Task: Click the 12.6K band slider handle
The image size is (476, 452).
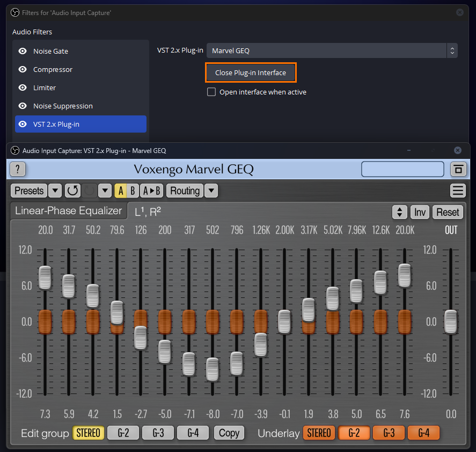Action: [x=380, y=282]
